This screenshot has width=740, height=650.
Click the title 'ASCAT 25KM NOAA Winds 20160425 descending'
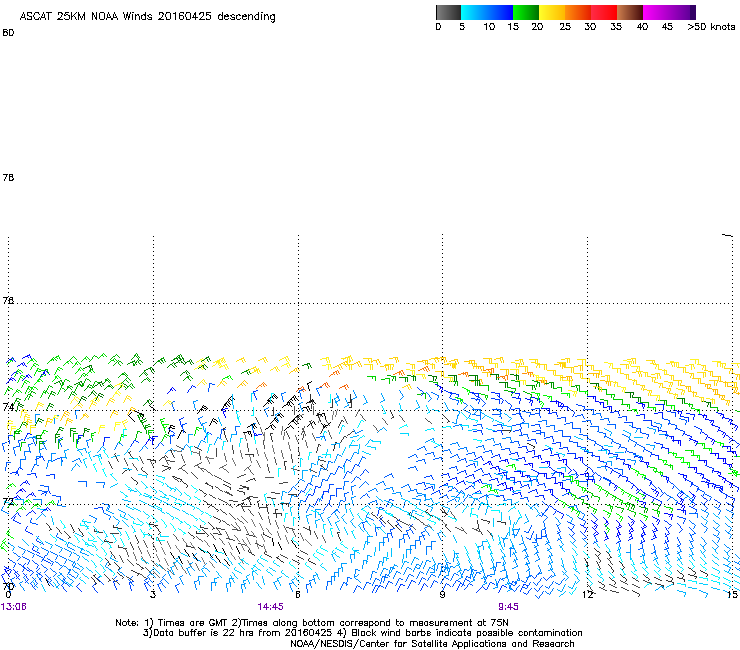(x=147, y=17)
